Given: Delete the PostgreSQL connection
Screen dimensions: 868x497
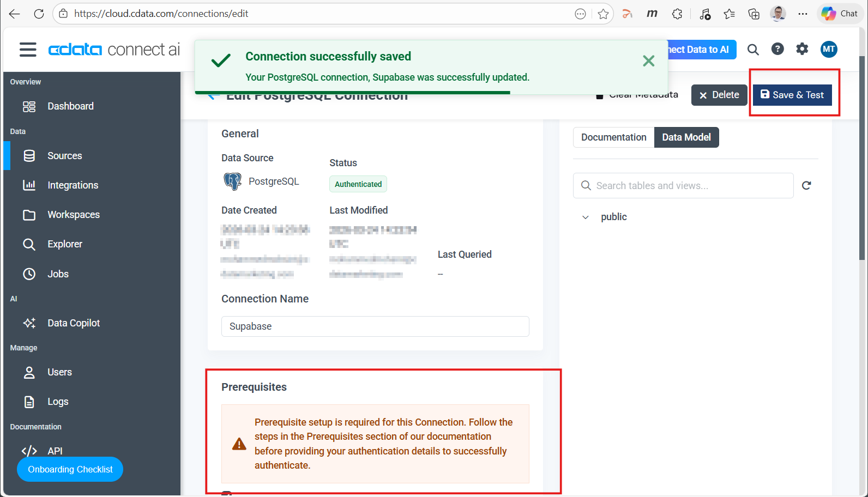Looking at the screenshot, I should pyautogui.click(x=719, y=95).
